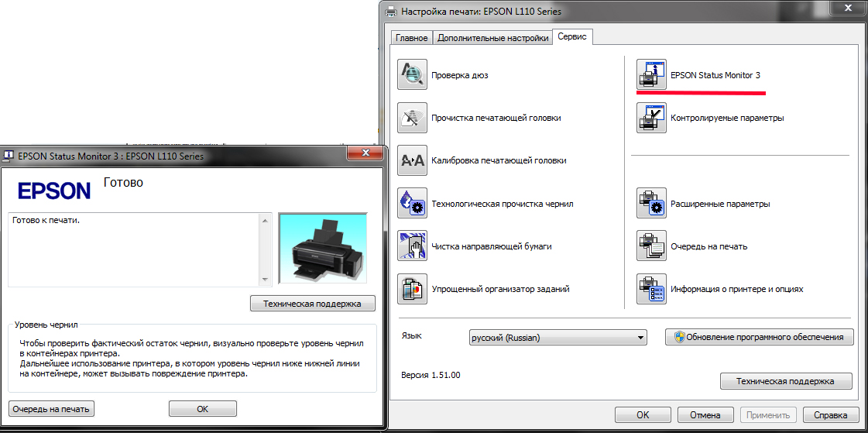
Task: Switch to the Дополнительные настройки tab
Action: coord(492,38)
